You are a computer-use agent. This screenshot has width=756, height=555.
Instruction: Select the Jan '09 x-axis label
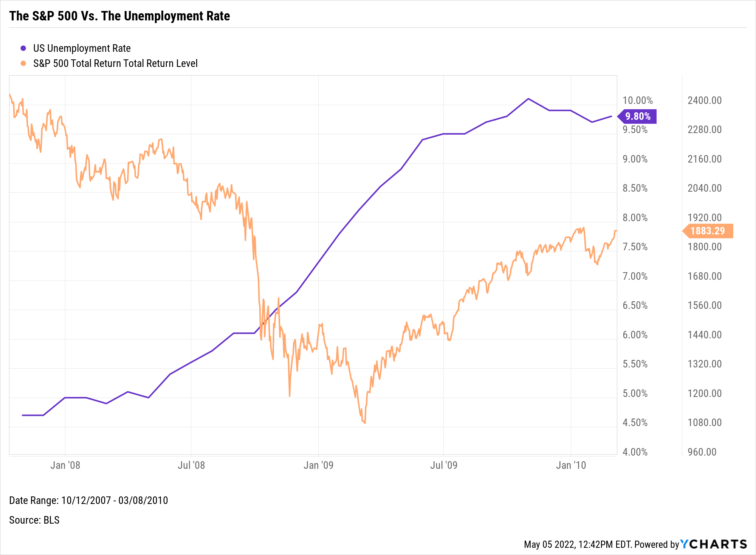318,465
